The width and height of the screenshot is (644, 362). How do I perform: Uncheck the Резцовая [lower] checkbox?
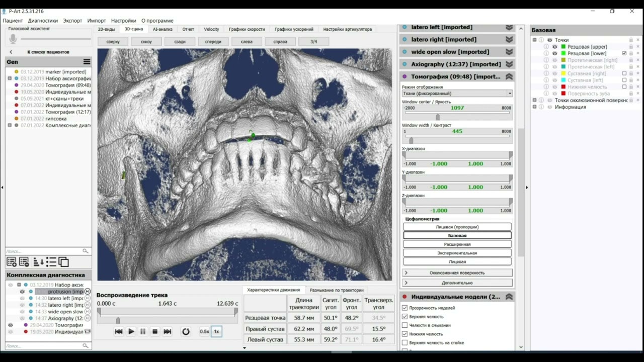tap(624, 53)
